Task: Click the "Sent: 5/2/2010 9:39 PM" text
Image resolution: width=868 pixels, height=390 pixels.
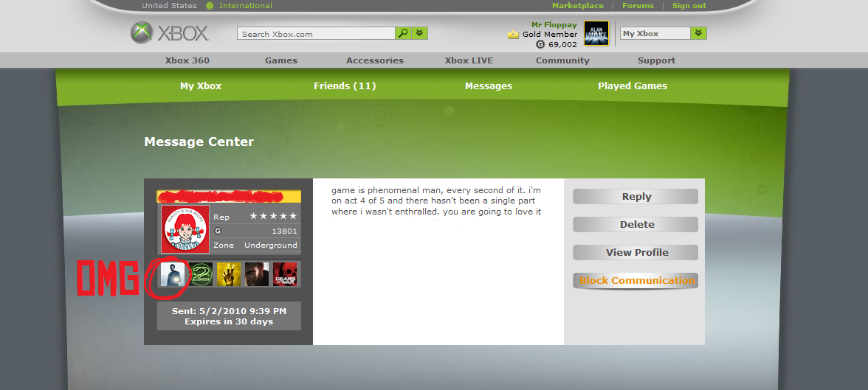Action: (229, 311)
